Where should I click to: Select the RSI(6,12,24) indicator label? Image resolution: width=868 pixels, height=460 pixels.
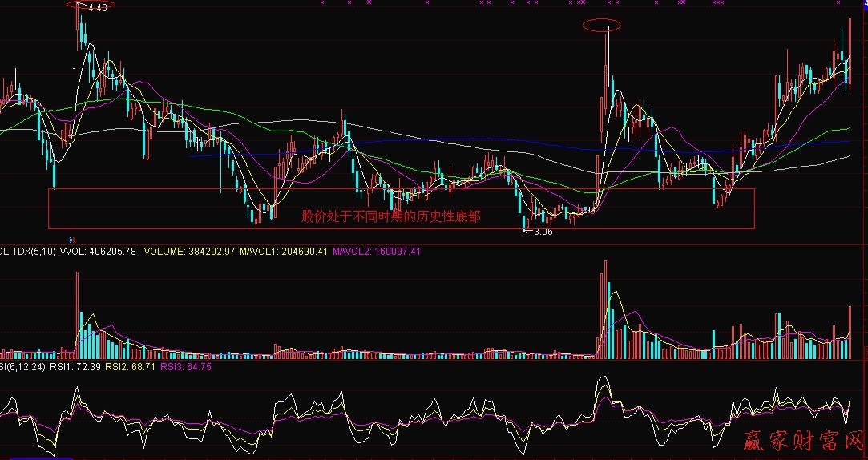click(x=17, y=366)
